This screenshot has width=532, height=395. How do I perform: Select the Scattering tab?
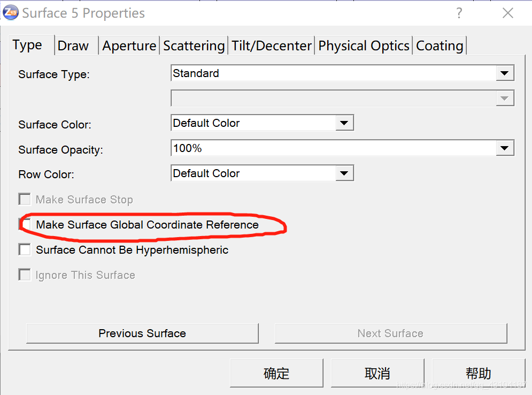tap(194, 46)
